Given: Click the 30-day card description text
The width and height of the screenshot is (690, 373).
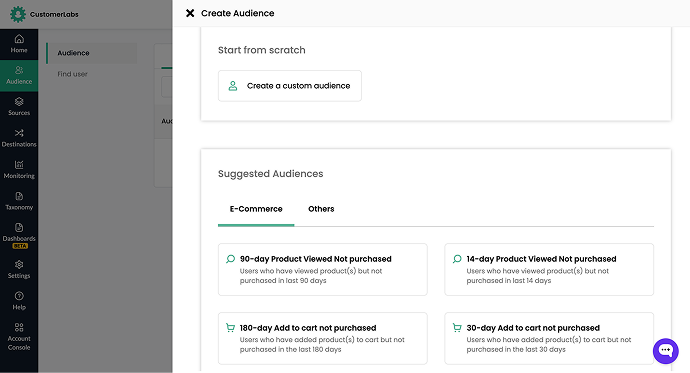Looking at the screenshot, I should click(x=549, y=344).
